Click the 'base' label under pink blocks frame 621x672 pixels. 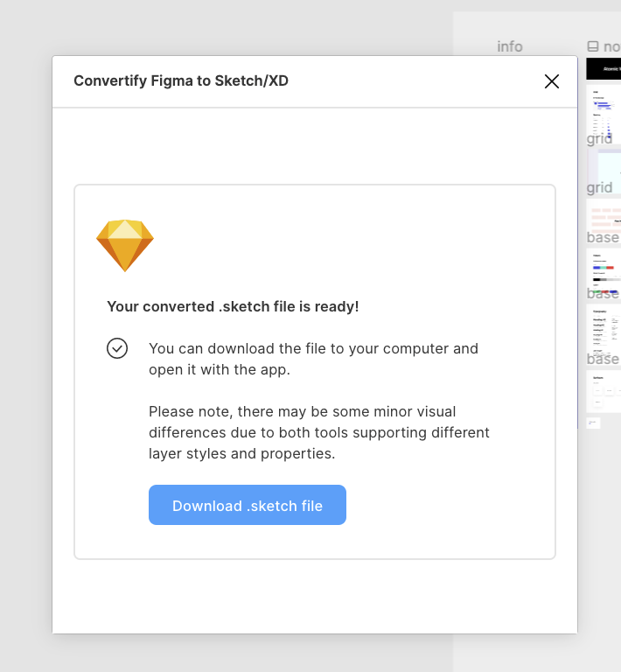(x=603, y=237)
